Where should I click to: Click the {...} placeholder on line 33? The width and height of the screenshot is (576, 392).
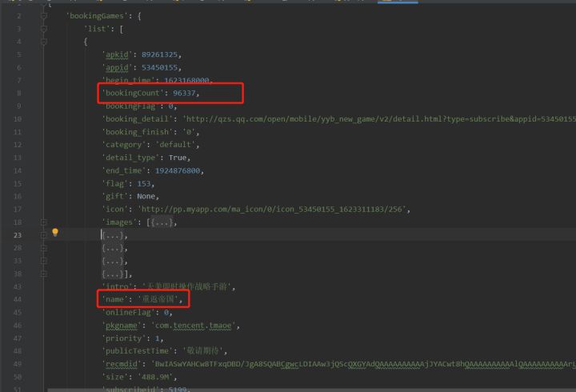tap(113, 262)
